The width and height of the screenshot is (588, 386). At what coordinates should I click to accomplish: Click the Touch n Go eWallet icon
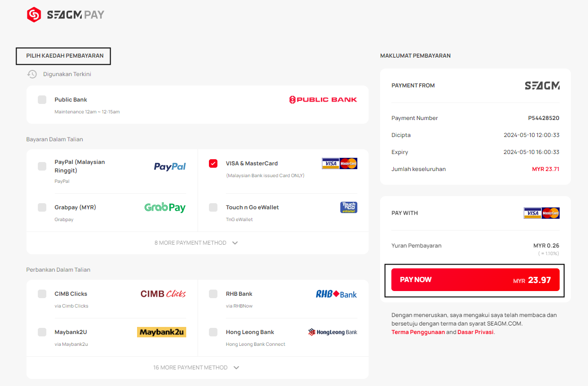[349, 207]
